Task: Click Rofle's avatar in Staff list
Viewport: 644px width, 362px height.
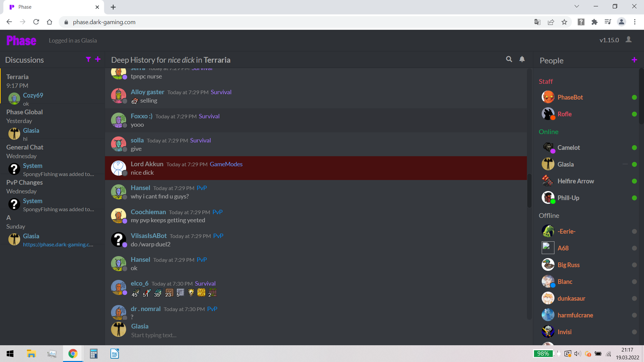Action: coord(548,114)
